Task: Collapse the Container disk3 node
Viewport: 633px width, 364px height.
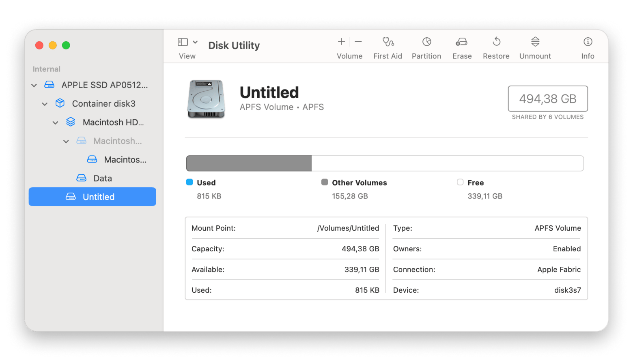Action: pyautogui.click(x=45, y=104)
